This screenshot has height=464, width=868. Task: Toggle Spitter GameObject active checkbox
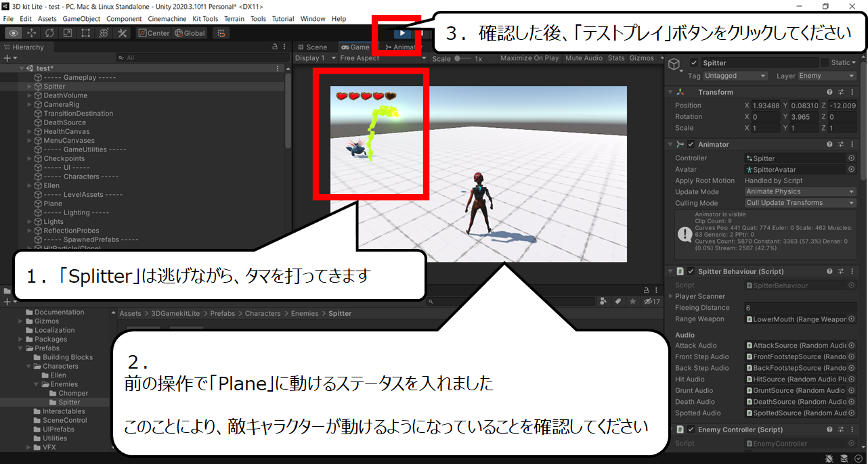694,63
